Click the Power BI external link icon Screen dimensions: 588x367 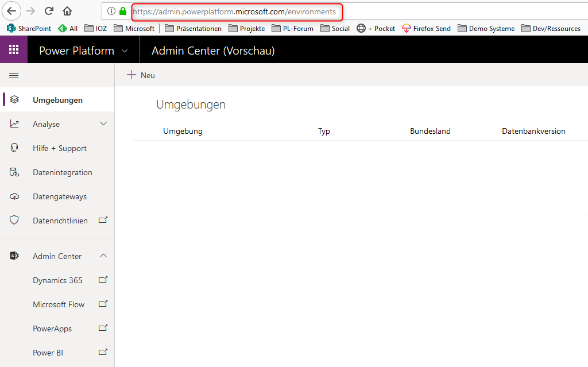click(103, 352)
